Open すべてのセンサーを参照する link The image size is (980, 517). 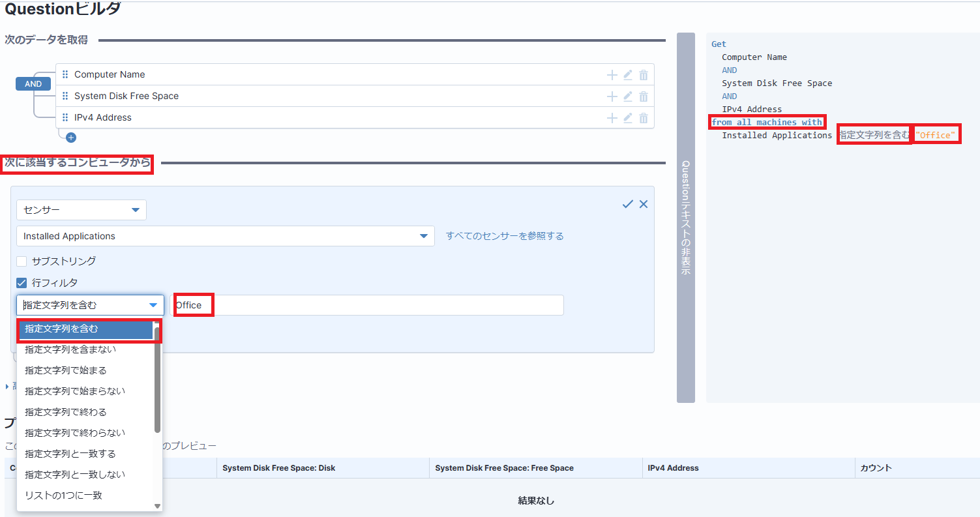click(x=505, y=236)
